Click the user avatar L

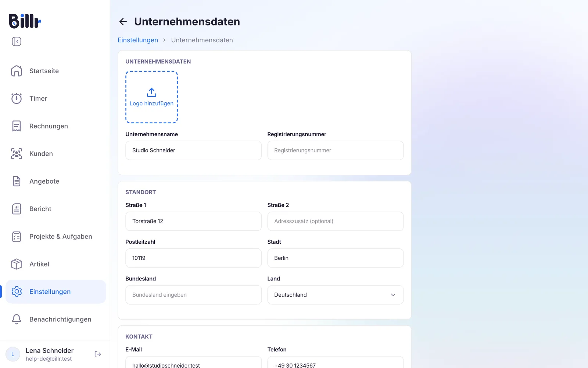pos(13,354)
